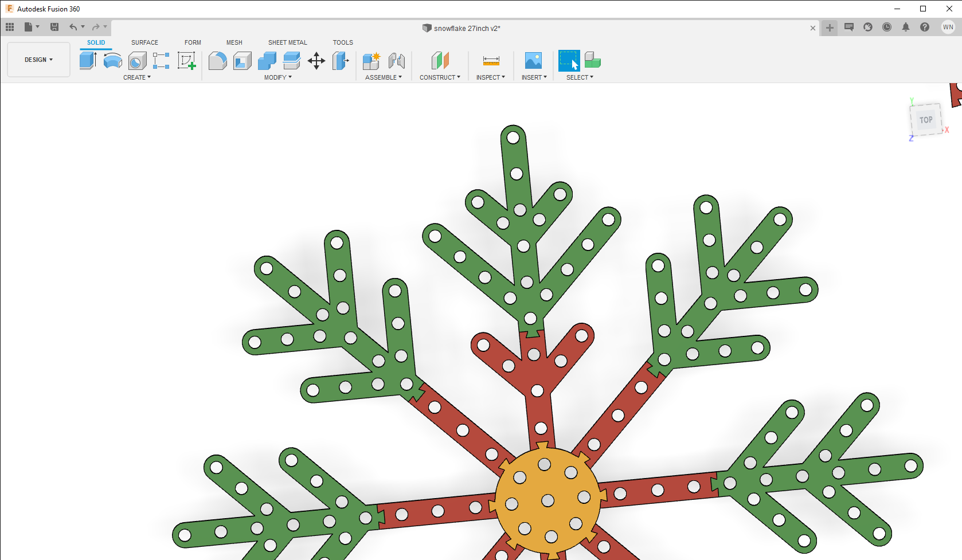Expand the INSERT menu
962x560 pixels.
click(534, 77)
